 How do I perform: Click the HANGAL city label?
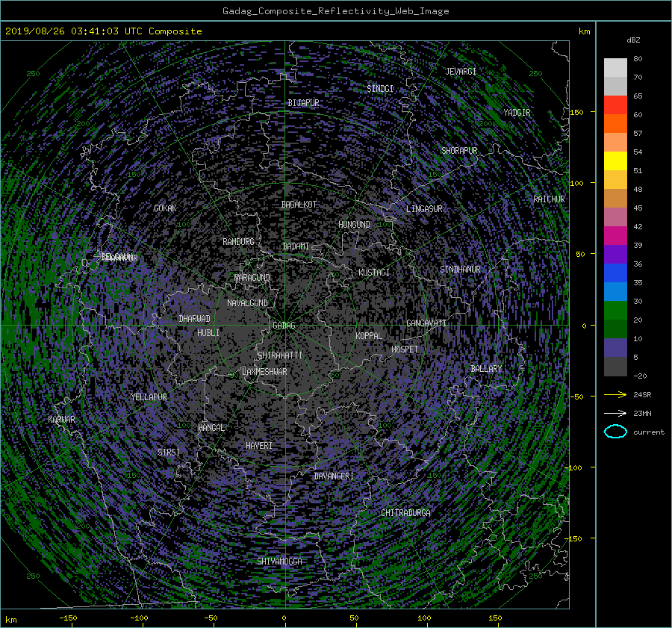click(x=211, y=428)
